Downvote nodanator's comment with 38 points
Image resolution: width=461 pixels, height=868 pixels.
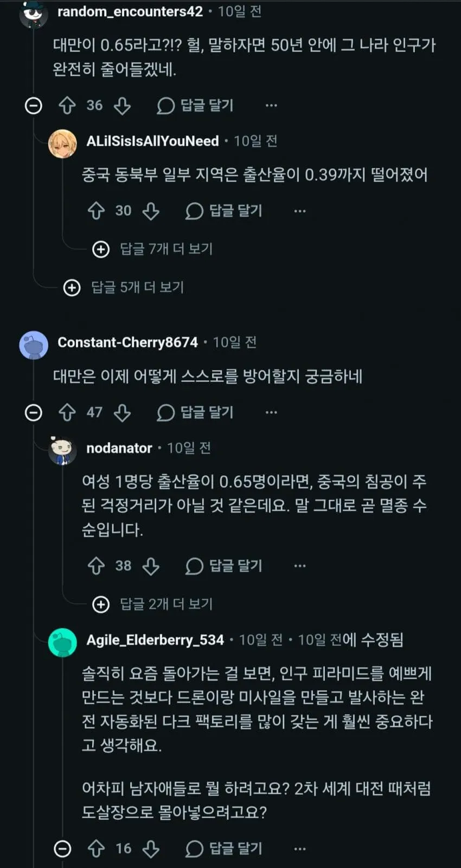151,566
